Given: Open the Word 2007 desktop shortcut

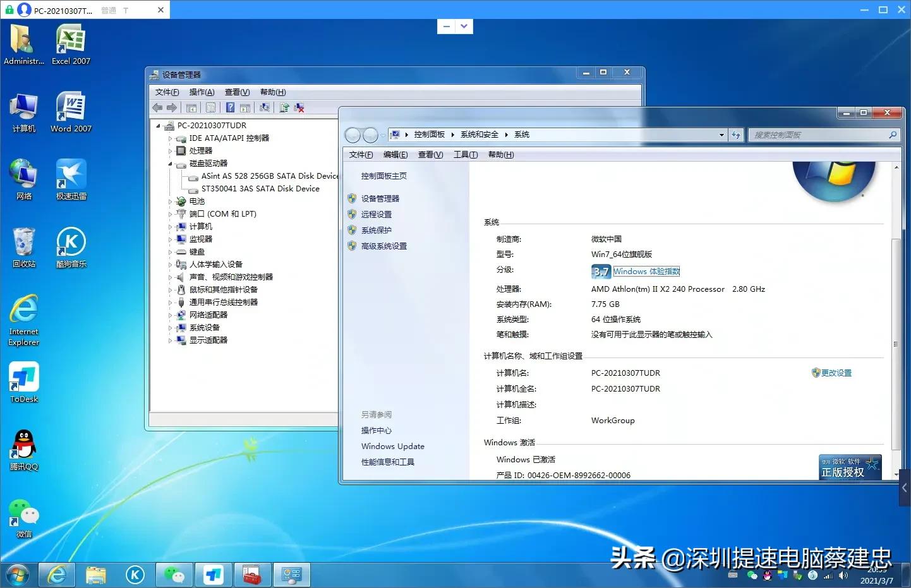Looking at the screenshot, I should click(71, 112).
